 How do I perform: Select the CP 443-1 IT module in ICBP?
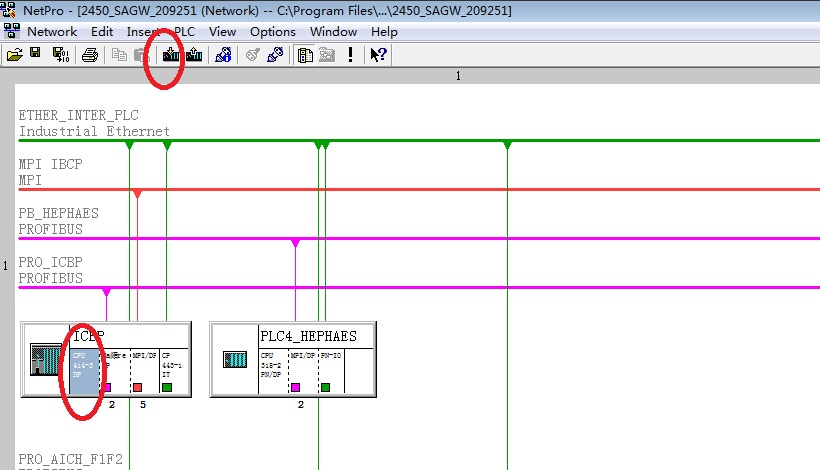pyautogui.click(x=174, y=371)
